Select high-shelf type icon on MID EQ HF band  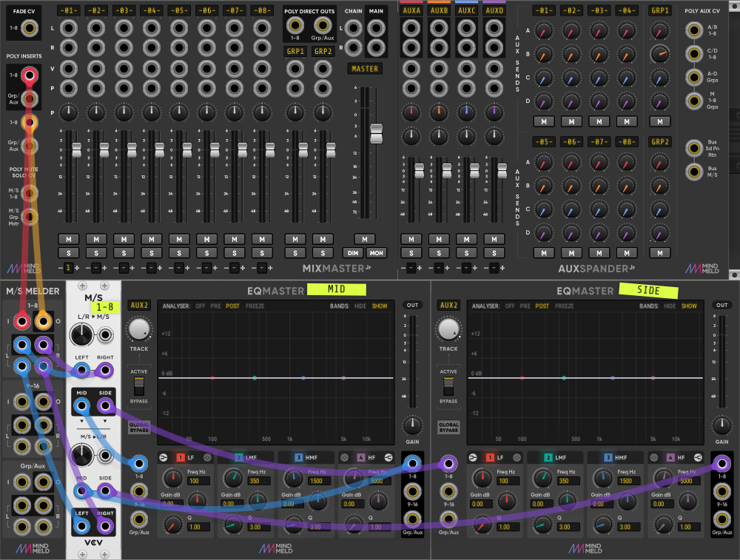(388, 458)
